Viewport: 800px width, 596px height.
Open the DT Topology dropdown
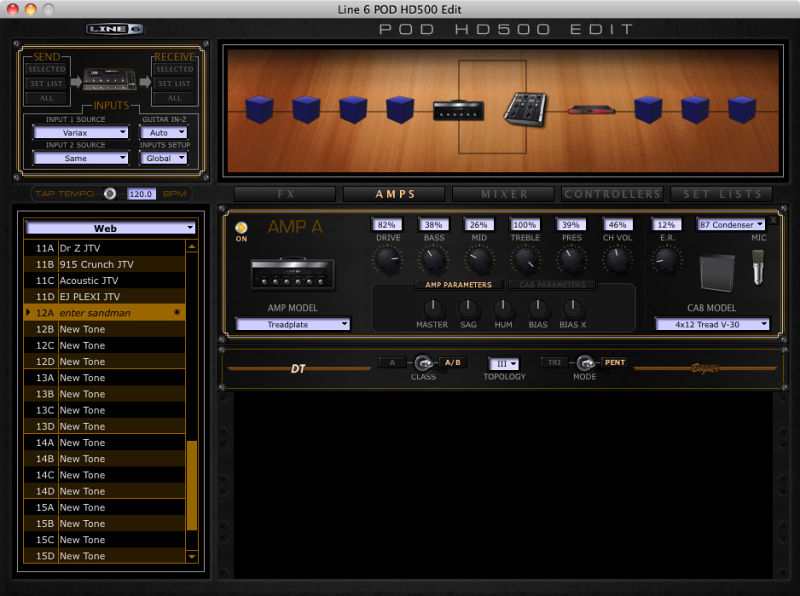(x=504, y=363)
